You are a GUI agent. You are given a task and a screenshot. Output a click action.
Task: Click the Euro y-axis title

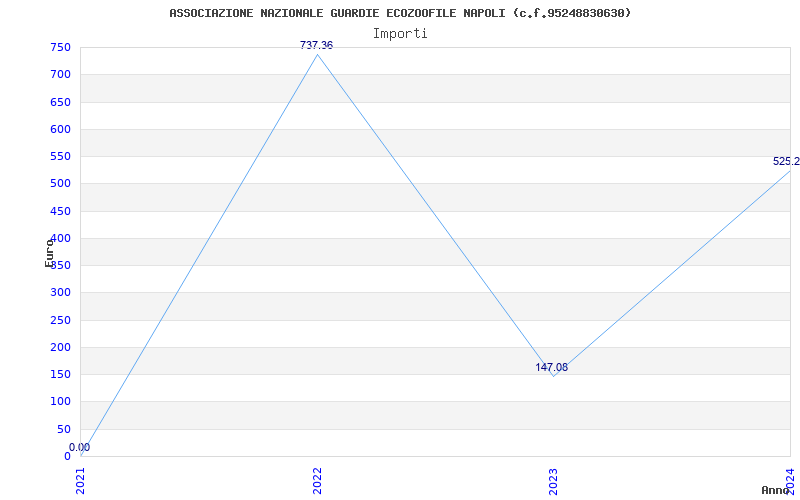[49, 252]
